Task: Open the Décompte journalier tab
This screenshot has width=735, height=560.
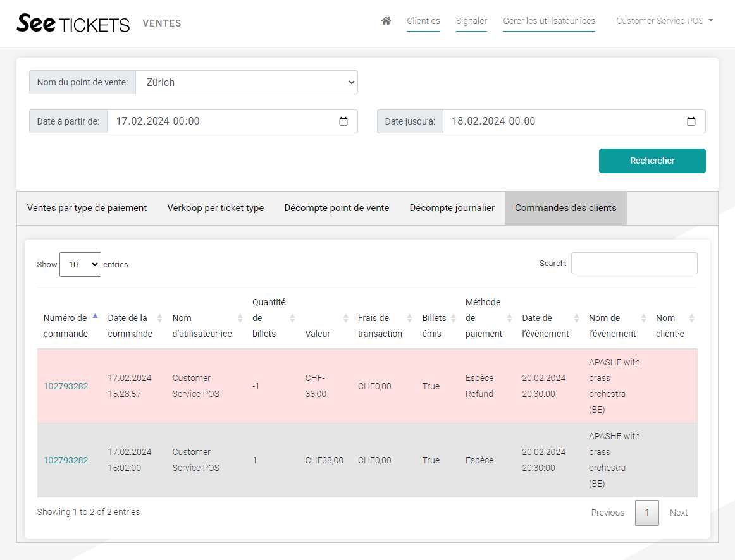Action: (x=452, y=208)
